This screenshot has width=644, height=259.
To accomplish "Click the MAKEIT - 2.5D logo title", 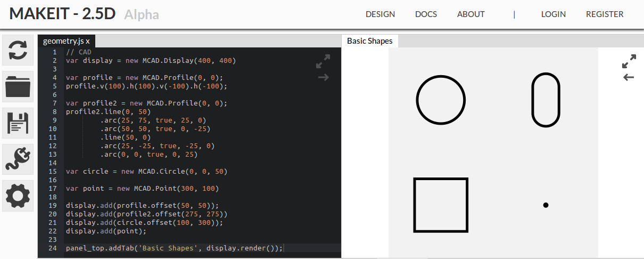I will click(x=63, y=14).
